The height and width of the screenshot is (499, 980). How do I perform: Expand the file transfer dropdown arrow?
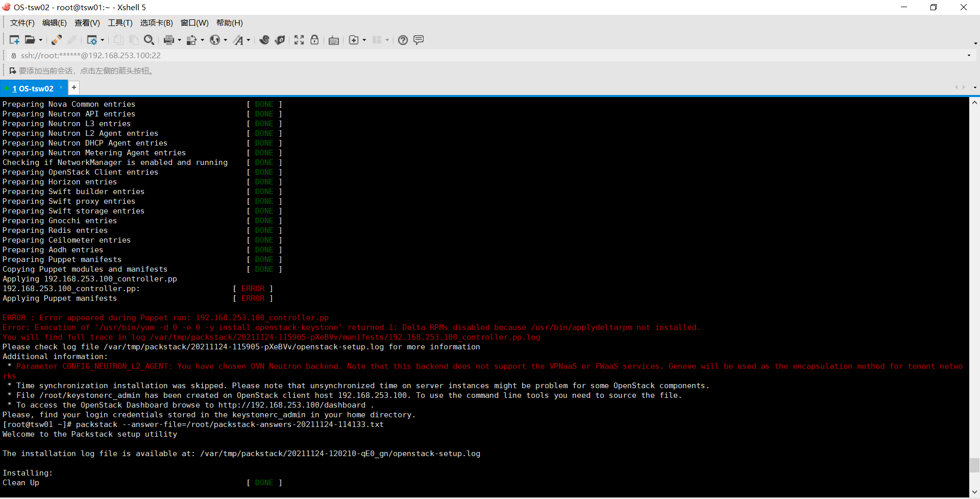(203, 40)
